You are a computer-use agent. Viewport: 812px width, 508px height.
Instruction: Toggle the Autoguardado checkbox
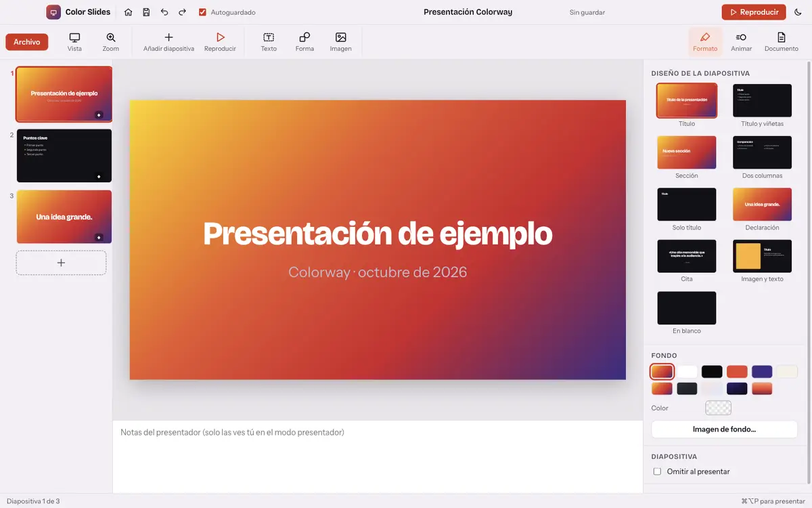click(202, 12)
